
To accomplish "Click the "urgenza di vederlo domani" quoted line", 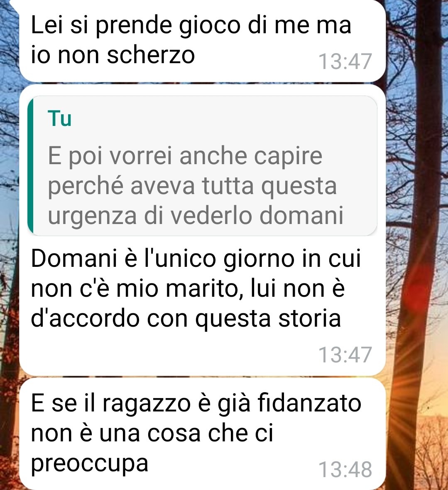I will 196,216.
